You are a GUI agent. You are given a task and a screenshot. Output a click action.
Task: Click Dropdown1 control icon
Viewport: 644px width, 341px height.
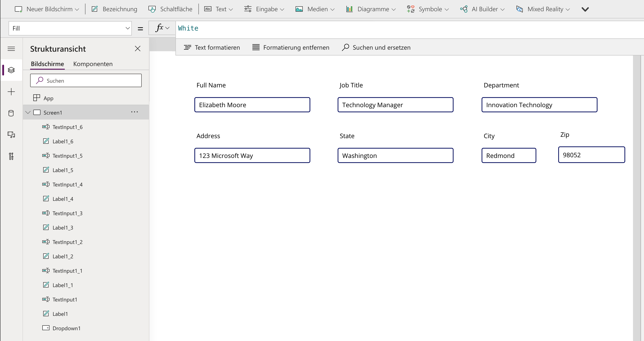click(x=46, y=328)
